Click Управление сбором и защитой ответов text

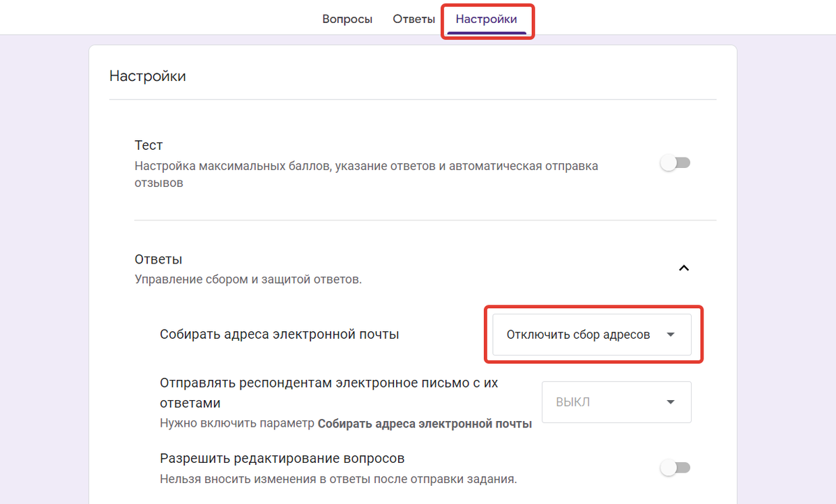coord(248,280)
